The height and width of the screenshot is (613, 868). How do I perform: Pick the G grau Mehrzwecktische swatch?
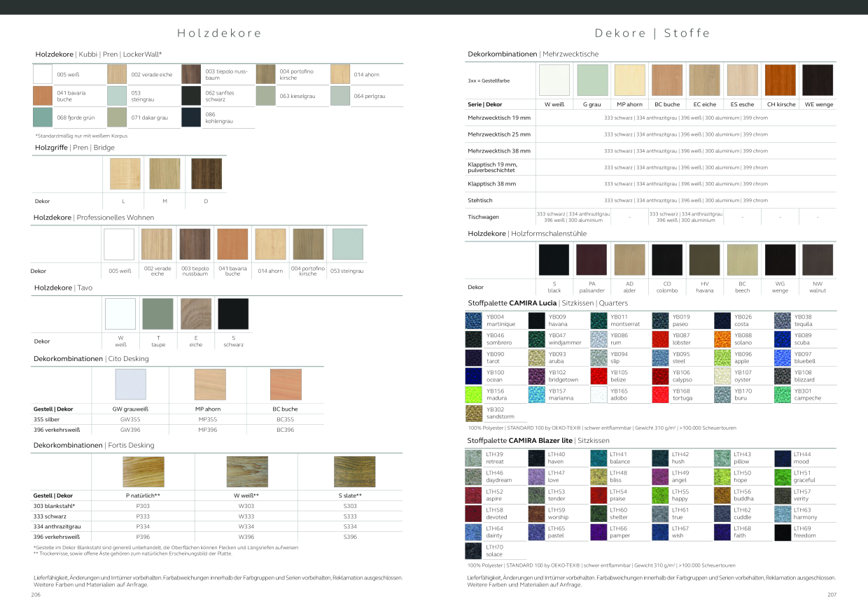tap(592, 80)
